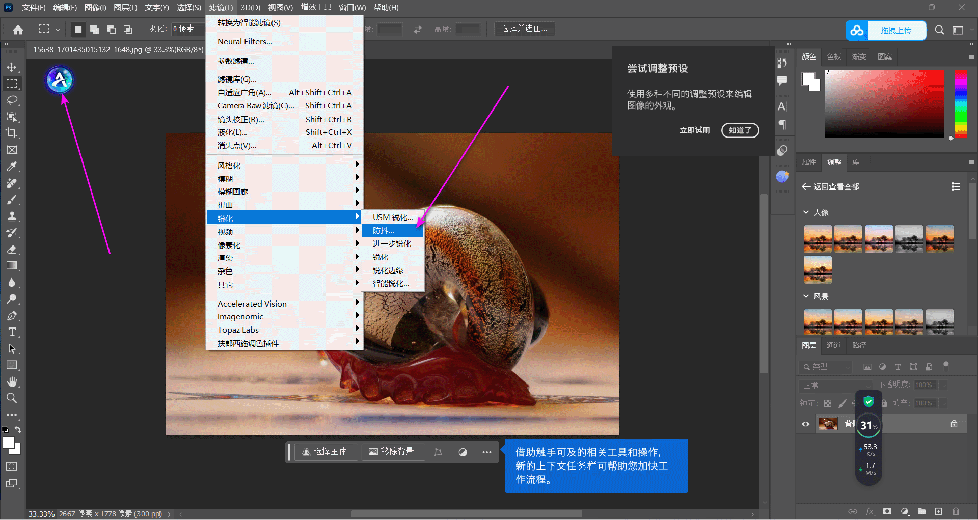Viewport: 978px width, 520px height.
Task: Switch to the 渐变 tab in Color panel
Action: 859,57
